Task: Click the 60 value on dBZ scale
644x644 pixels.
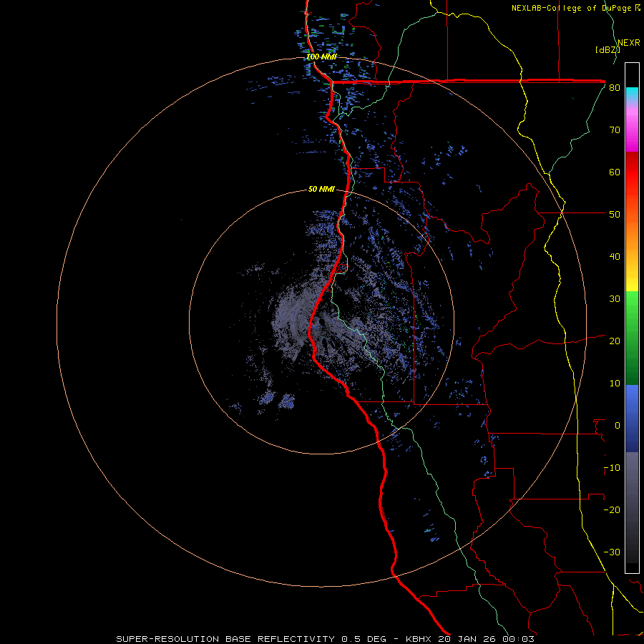Action: click(615, 172)
